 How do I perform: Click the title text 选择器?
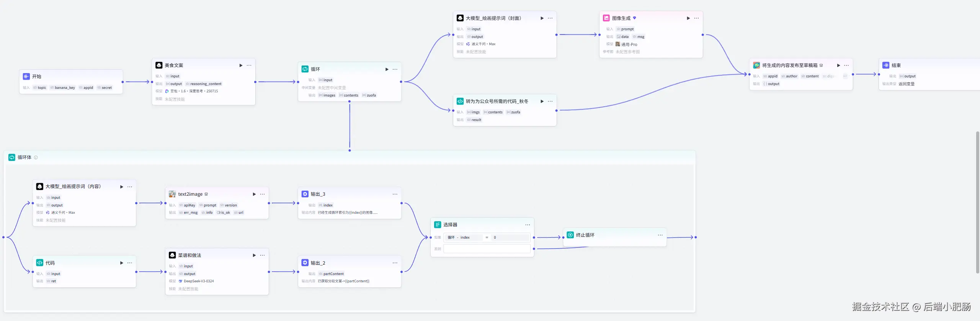click(x=450, y=225)
